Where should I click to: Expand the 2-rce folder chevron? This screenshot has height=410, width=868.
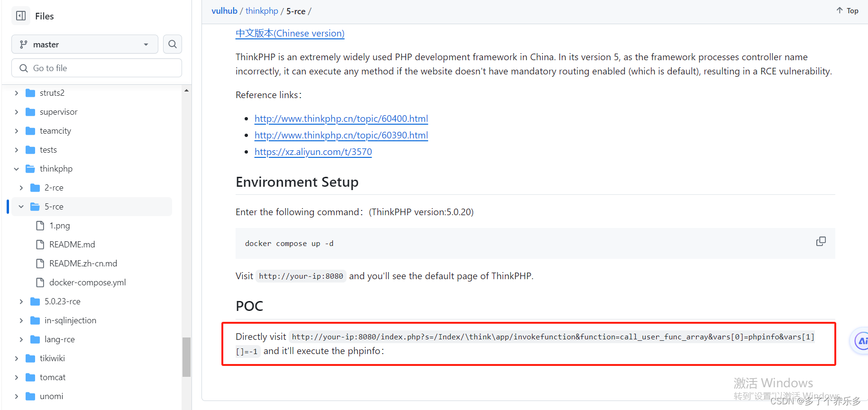[21, 188]
